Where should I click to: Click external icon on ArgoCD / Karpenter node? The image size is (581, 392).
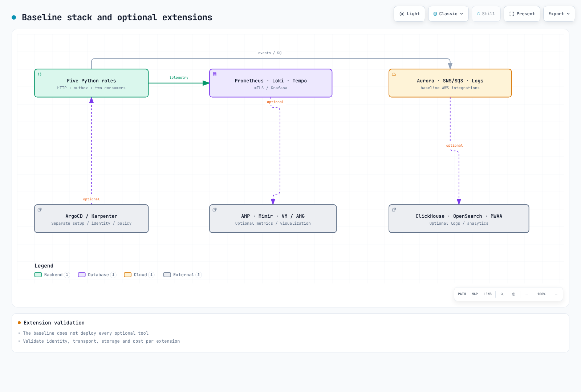click(x=40, y=209)
